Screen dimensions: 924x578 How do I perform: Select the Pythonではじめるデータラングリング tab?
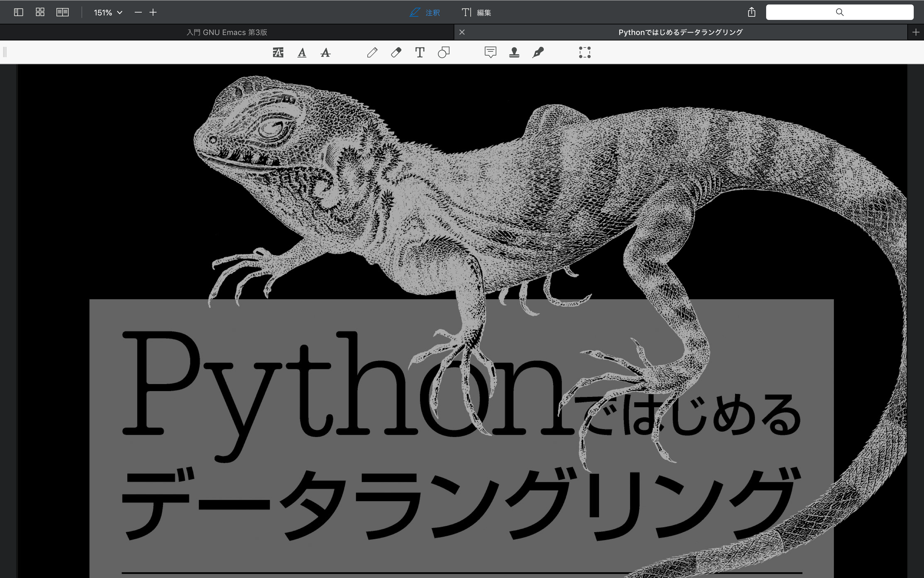click(x=680, y=32)
